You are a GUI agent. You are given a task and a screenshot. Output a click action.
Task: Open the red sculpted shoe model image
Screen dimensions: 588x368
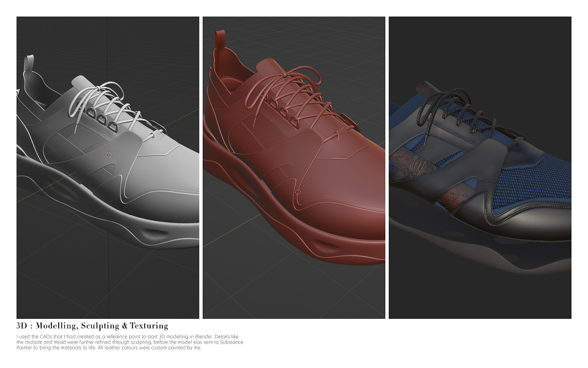click(x=294, y=167)
